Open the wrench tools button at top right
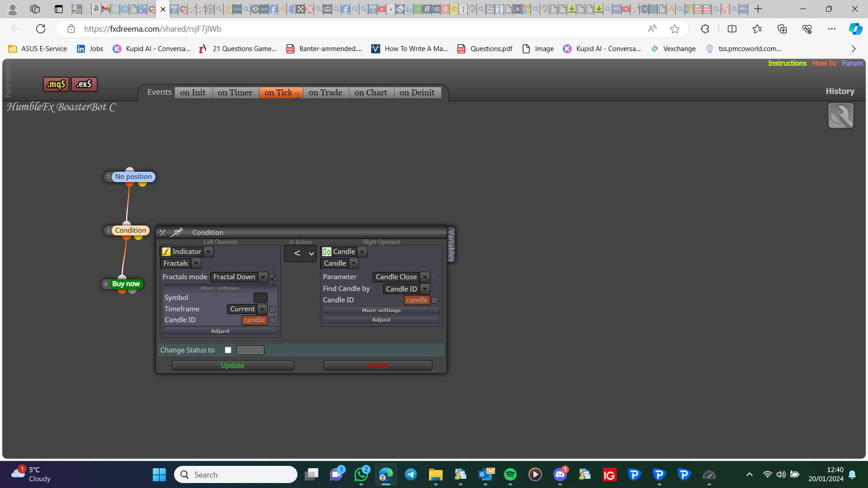Screen dimensions: 868x488 [840, 116]
